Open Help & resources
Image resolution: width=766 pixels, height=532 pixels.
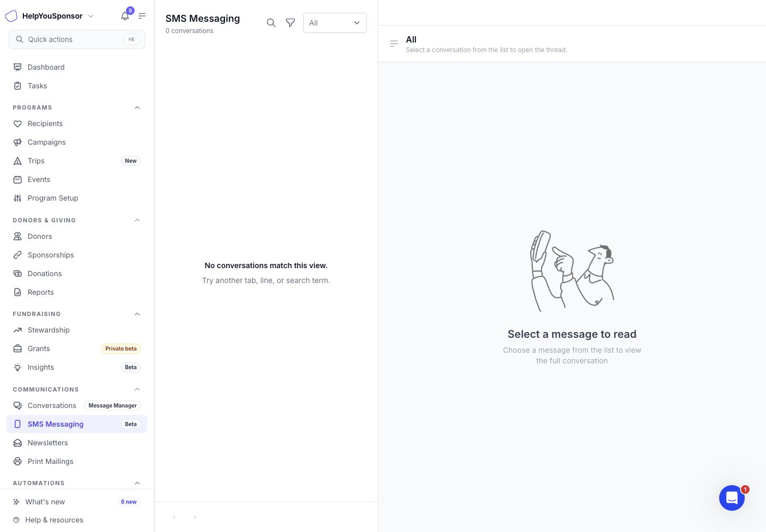coord(77,520)
